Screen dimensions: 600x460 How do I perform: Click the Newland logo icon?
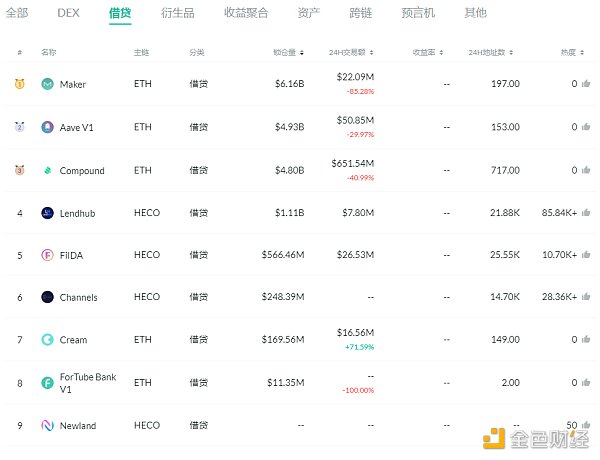[x=48, y=425]
